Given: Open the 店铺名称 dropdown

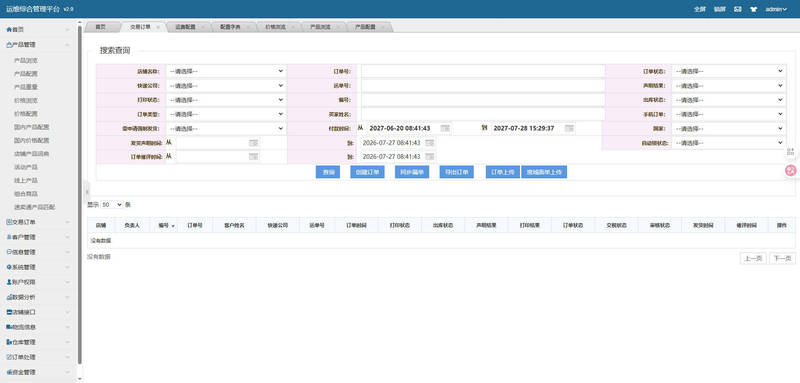Looking at the screenshot, I should [x=226, y=71].
